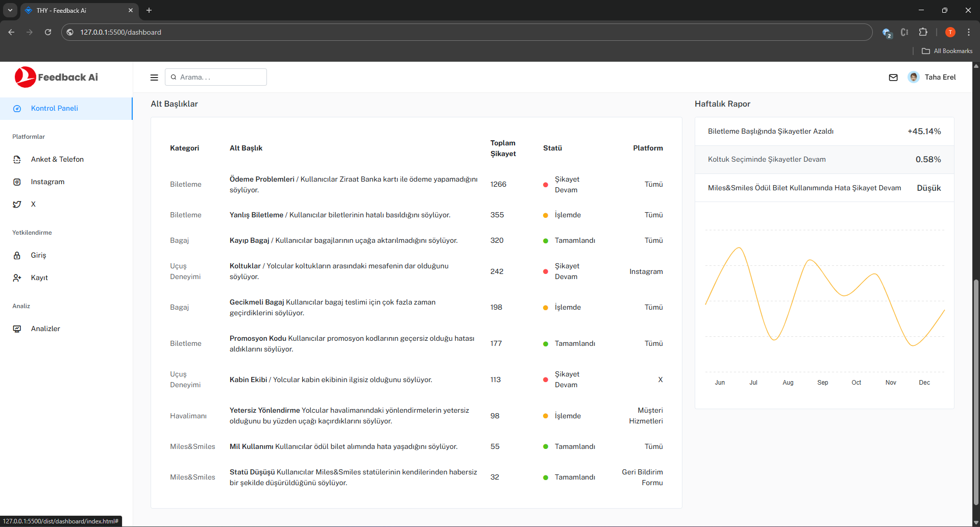Open Anket & Telefon platform page
The width and height of the screenshot is (980, 527).
click(x=66, y=160)
